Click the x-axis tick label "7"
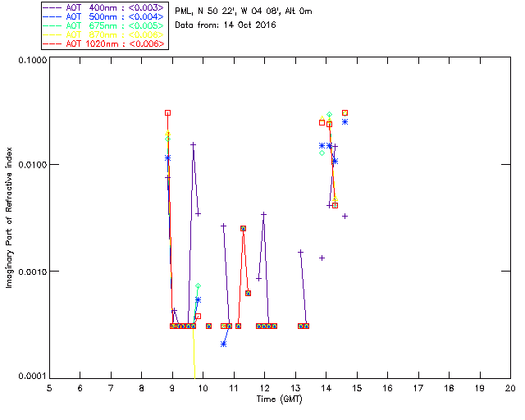The height and width of the screenshot is (420, 525). (111, 388)
